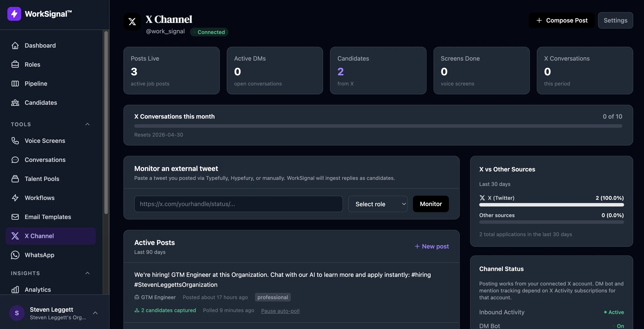Click the Active DMs stat card
The image size is (644, 329).
coord(275,70)
